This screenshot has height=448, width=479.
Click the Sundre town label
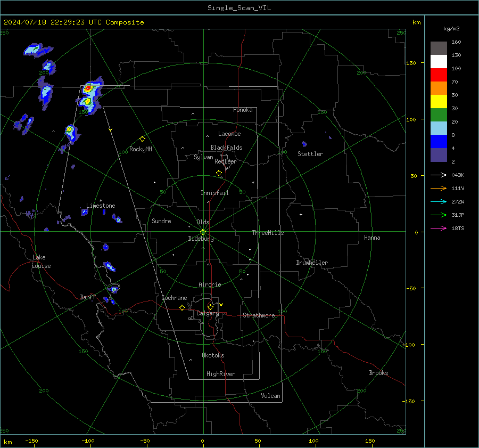point(161,221)
